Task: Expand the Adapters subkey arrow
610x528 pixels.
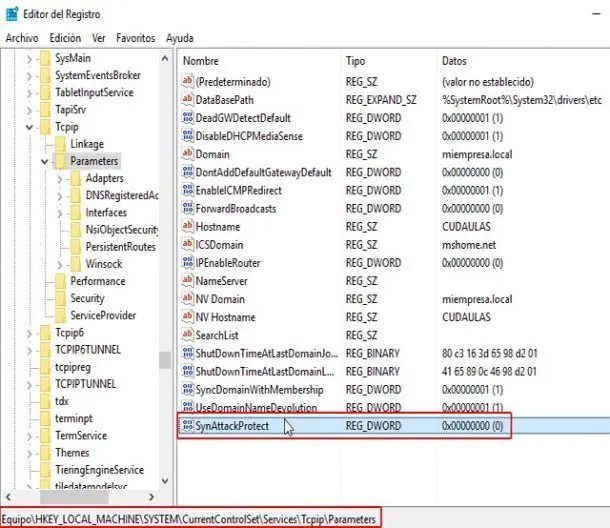Action: click(x=60, y=178)
